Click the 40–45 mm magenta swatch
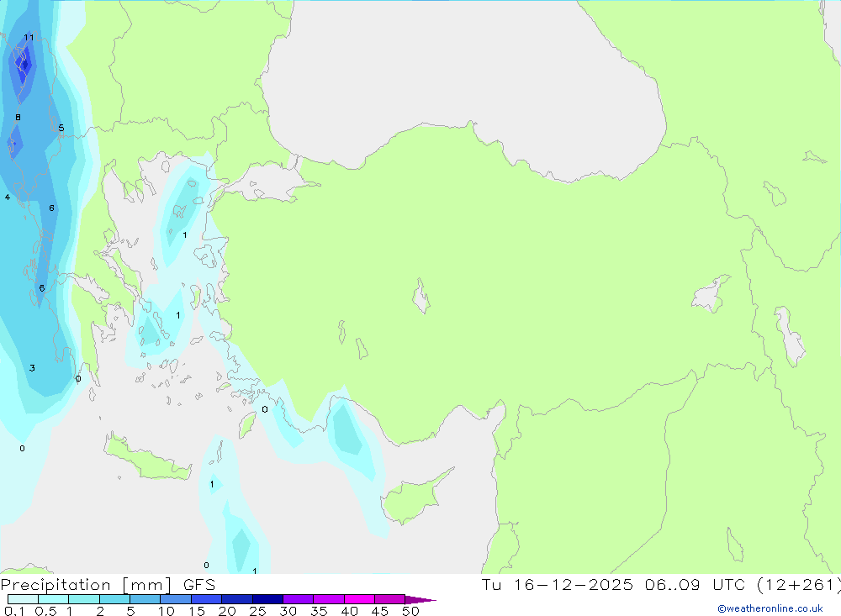The height and width of the screenshot is (616, 841). click(359, 599)
